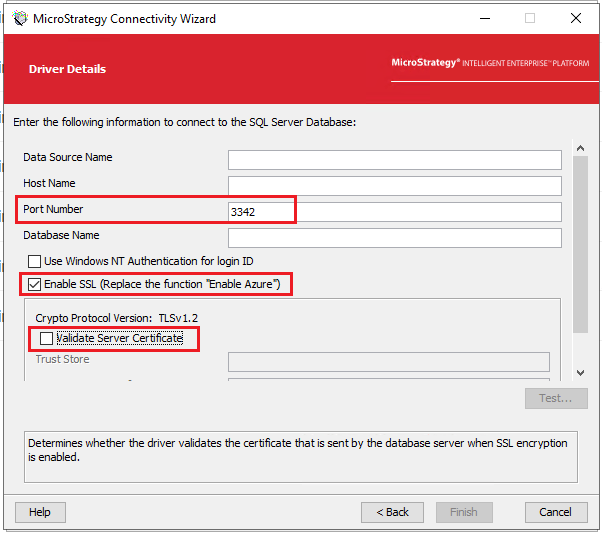Screen dimensions: 602x533
Task: Open Help for the wizard
Action: click(x=40, y=512)
